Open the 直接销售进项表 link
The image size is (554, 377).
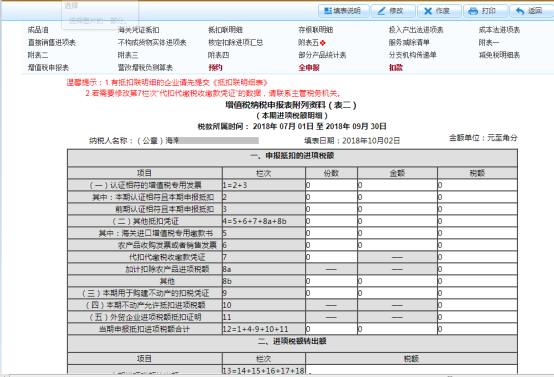52,43
